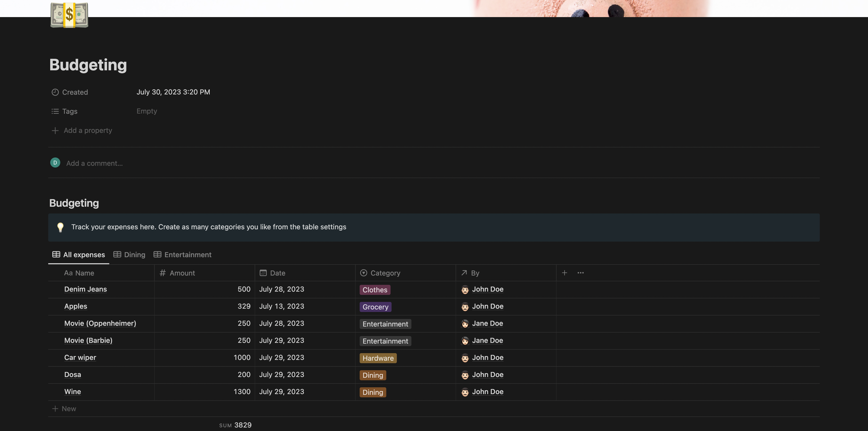Open the three-dots table column options
This screenshot has height=431, width=868.
[580, 273]
